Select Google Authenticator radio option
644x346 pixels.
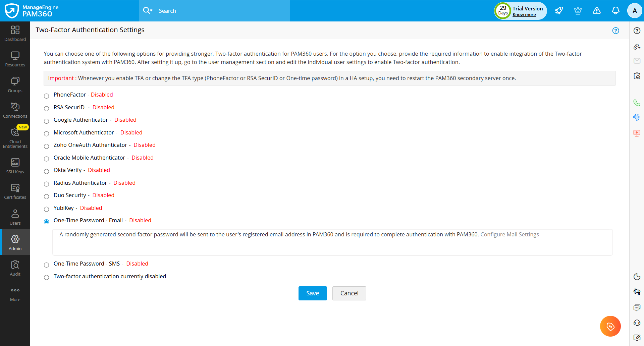click(47, 121)
